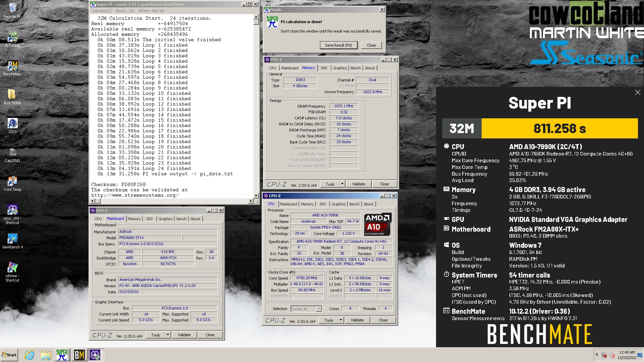Switch to Super PI taskbar button

point(62,355)
